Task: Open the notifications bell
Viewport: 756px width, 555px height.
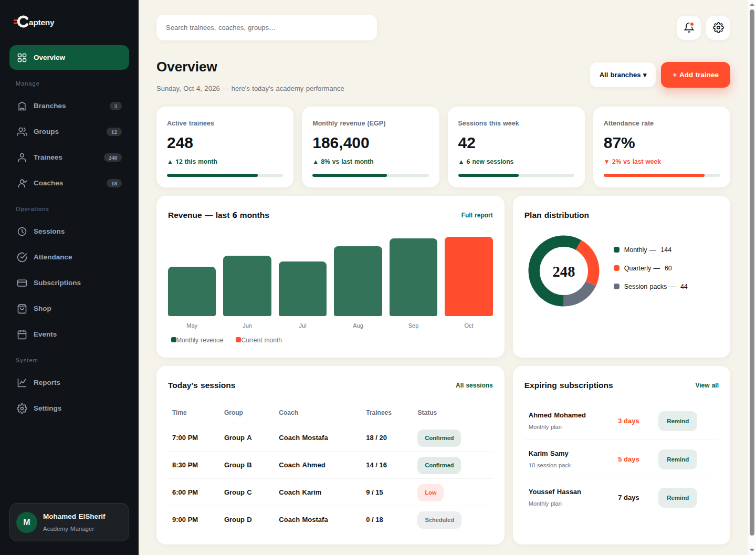Action: pos(689,27)
